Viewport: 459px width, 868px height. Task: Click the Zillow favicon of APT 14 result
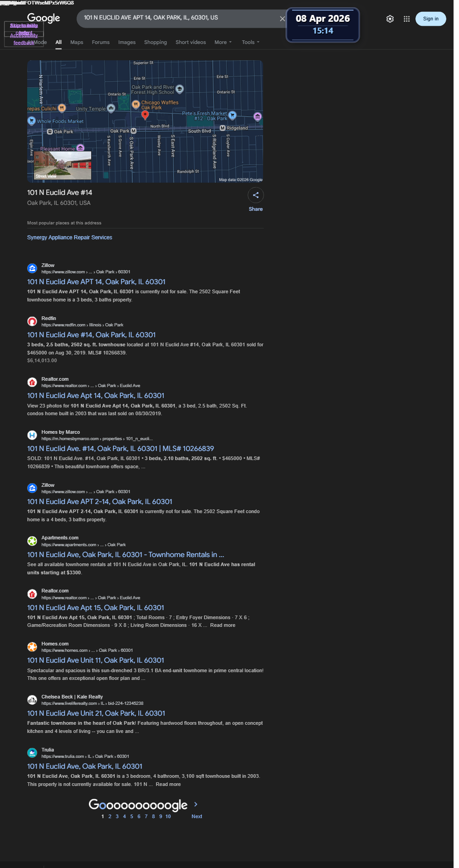click(x=32, y=268)
